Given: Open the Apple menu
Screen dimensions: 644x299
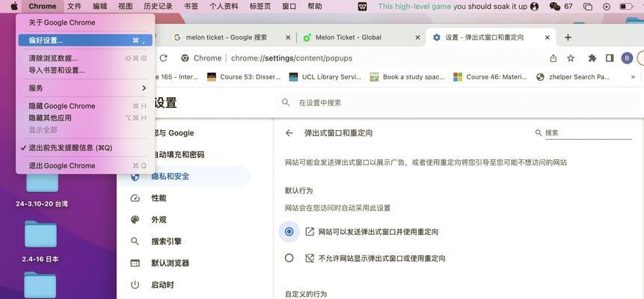Looking at the screenshot, I should (14, 6).
